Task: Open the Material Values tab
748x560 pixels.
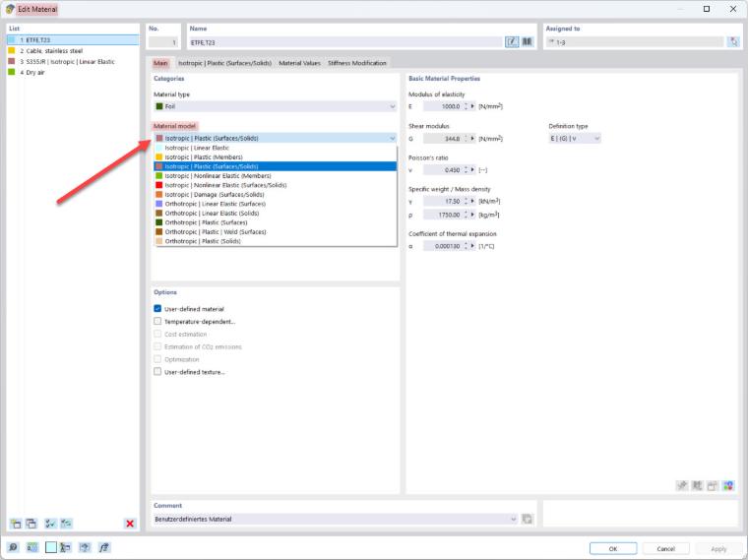Action: tap(299, 63)
